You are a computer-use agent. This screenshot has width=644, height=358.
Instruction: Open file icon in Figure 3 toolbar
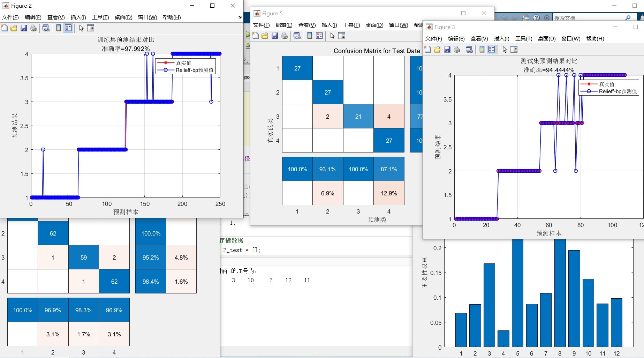[x=437, y=50]
